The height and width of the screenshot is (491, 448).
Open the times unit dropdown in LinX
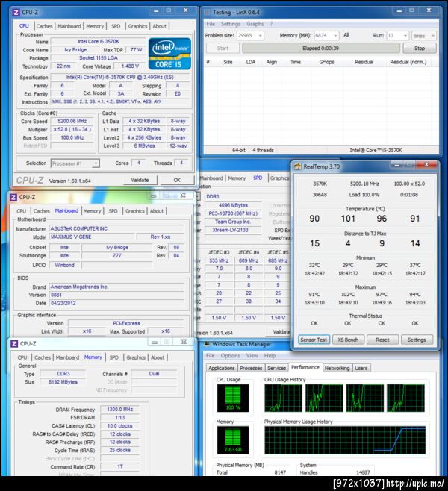click(x=432, y=36)
